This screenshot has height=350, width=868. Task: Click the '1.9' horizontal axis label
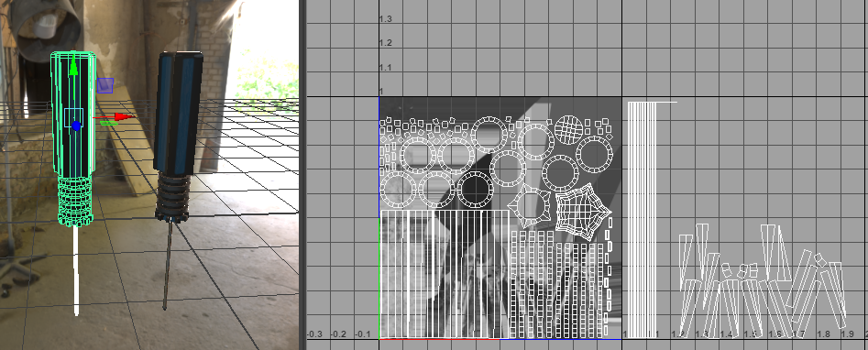tap(847, 334)
